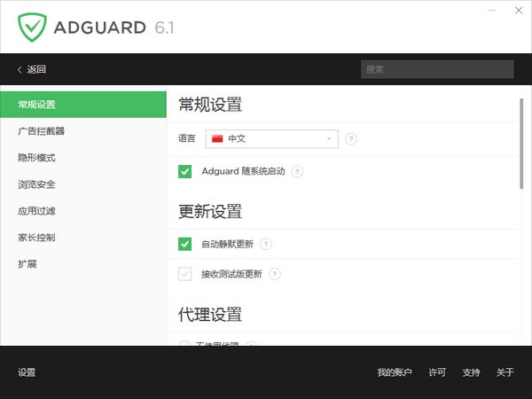Toggle Adguard 随系统启动 checkbox
Screen dimensions: 532x399
(x=185, y=171)
